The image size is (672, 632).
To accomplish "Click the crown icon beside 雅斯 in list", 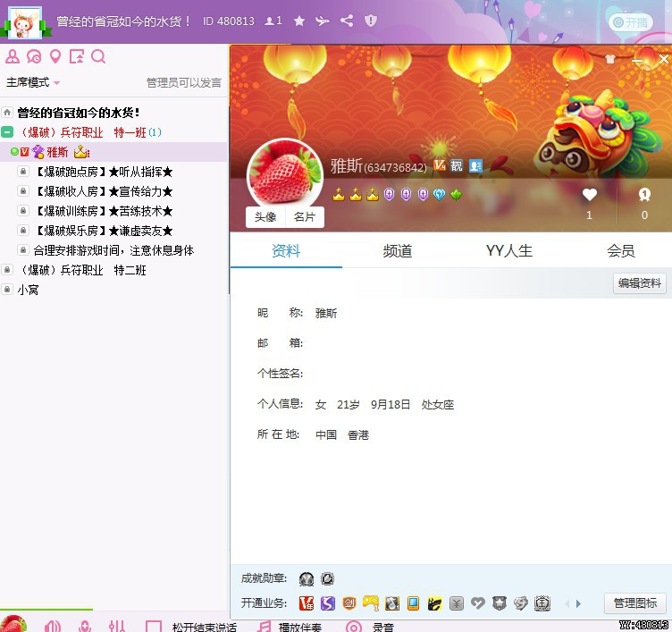I will coord(80,152).
